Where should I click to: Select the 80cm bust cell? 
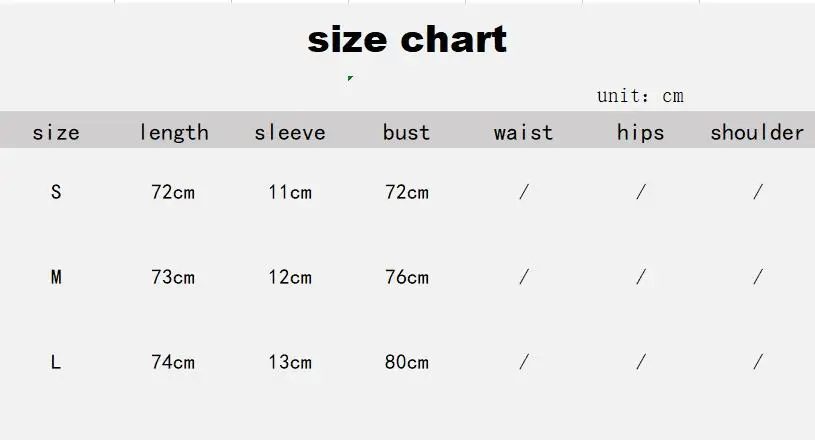pos(406,362)
